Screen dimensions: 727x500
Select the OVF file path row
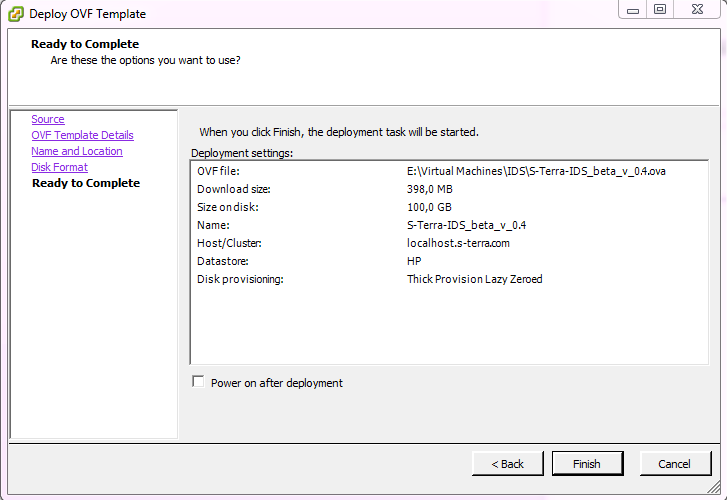[449, 171]
